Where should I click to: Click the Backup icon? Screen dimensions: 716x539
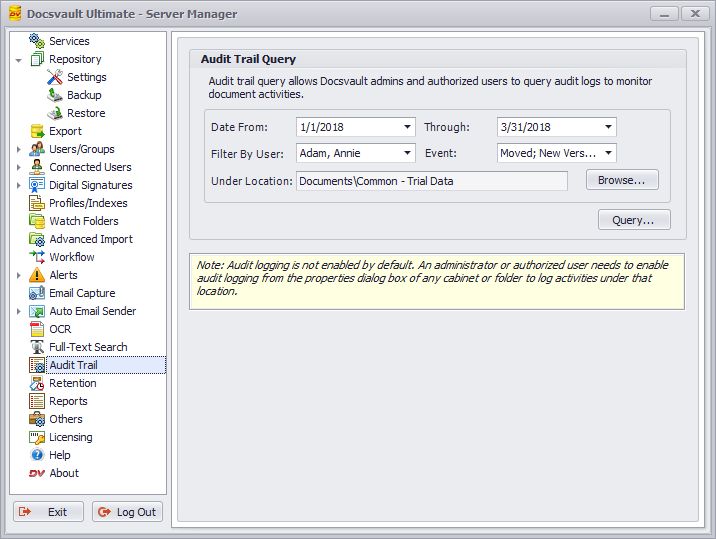55,95
